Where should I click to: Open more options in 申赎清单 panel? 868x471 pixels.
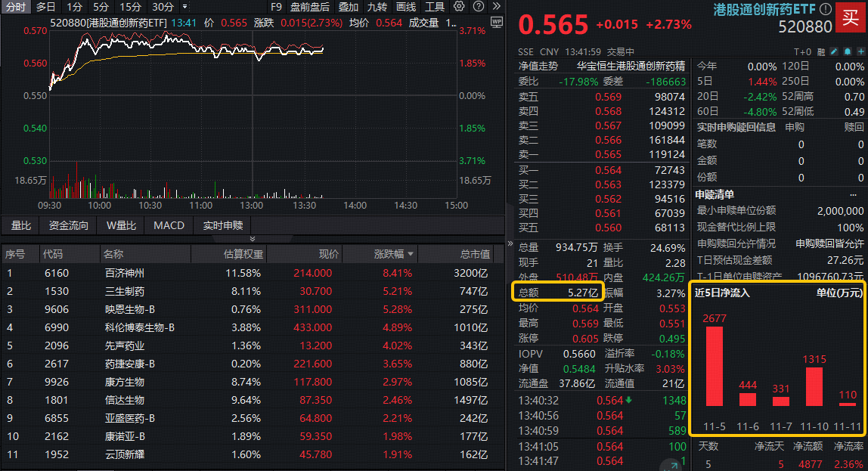[x=853, y=195]
